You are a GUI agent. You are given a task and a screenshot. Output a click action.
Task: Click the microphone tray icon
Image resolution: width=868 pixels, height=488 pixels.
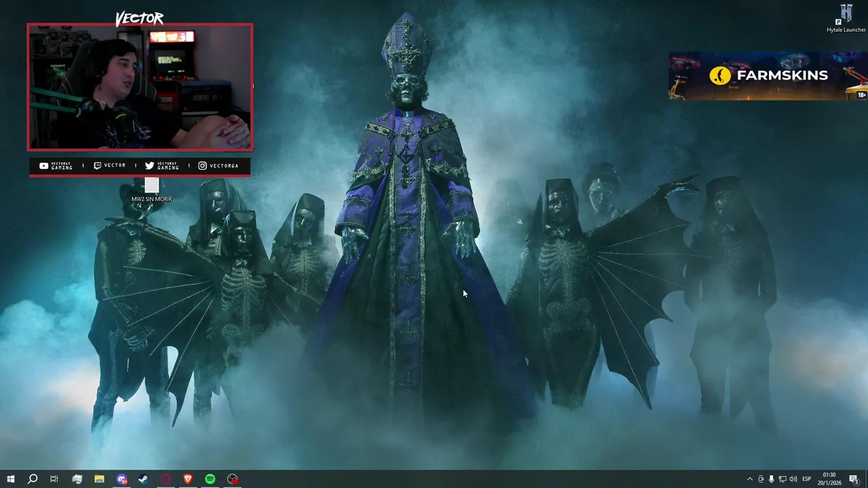pyautogui.click(x=772, y=479)
